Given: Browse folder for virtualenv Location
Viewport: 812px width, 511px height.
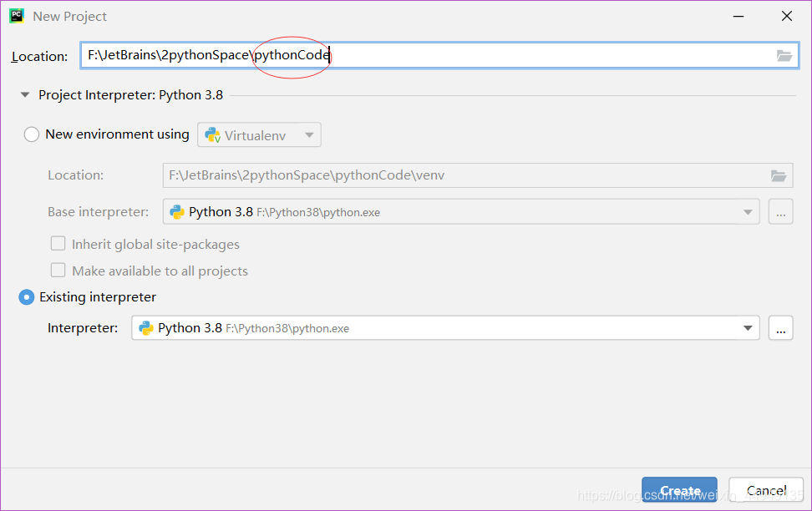Looking at the screenshot, I should click(x=779, y=175).
